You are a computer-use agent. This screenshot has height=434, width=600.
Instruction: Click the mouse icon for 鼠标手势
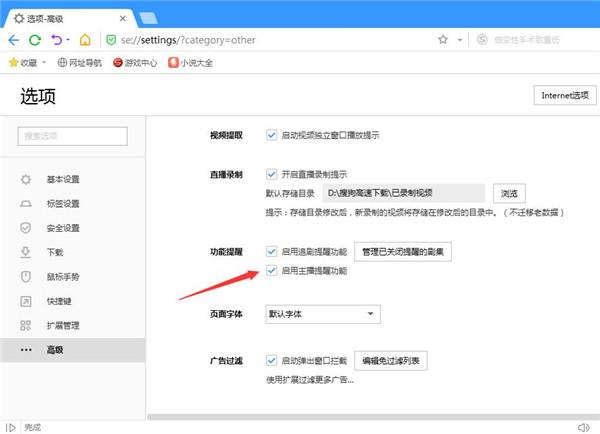coord(26,277)
